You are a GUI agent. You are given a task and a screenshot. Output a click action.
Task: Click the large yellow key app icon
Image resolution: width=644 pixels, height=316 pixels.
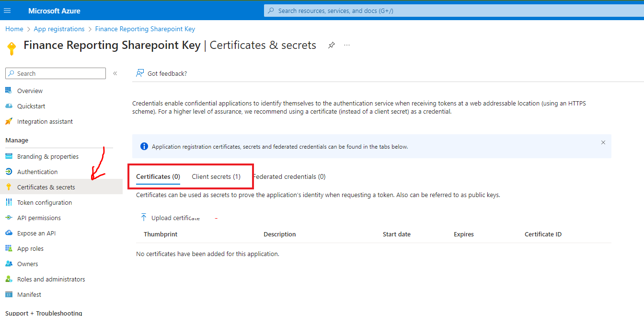click(11, 48)
